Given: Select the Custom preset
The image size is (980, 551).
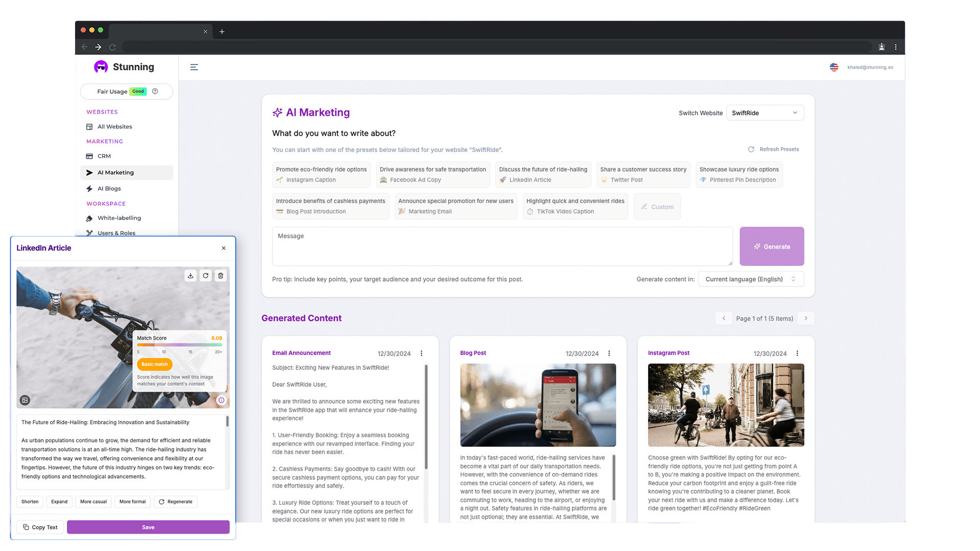Looking at the screenshot, I should [x=657, y=207].
